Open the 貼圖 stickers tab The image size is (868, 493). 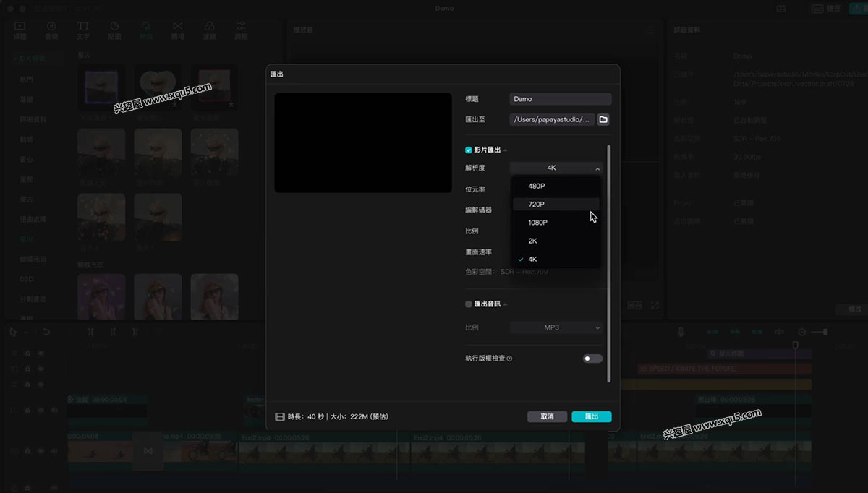coord(115,30)
